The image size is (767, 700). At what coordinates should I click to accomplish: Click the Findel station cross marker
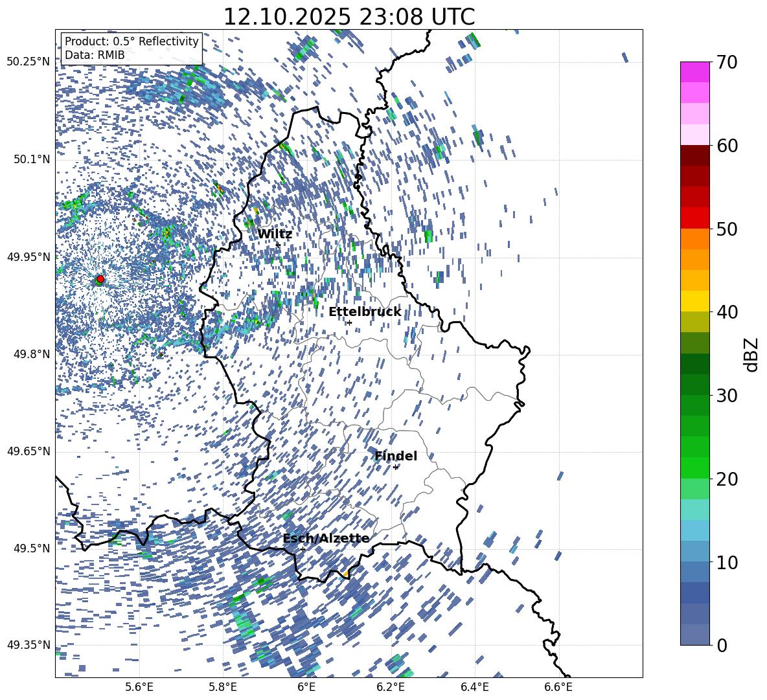click(x=395, y=468)
